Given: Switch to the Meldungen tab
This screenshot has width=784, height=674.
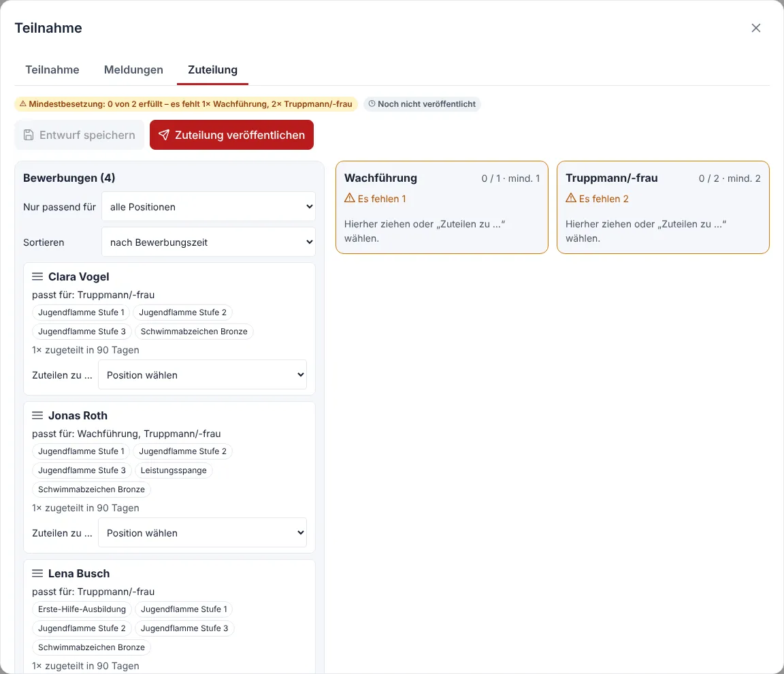Looking at the screenshot, I should click(133, 69).
